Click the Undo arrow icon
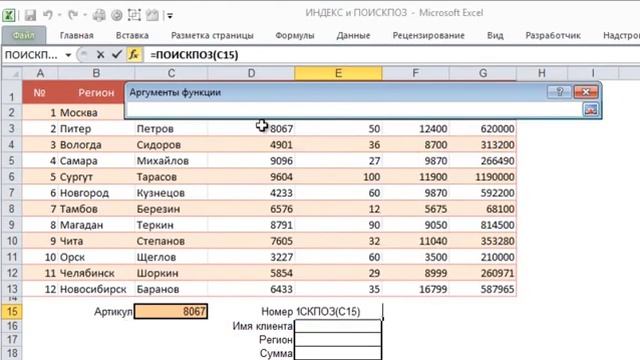640x360 pixels. click(47, 16)
